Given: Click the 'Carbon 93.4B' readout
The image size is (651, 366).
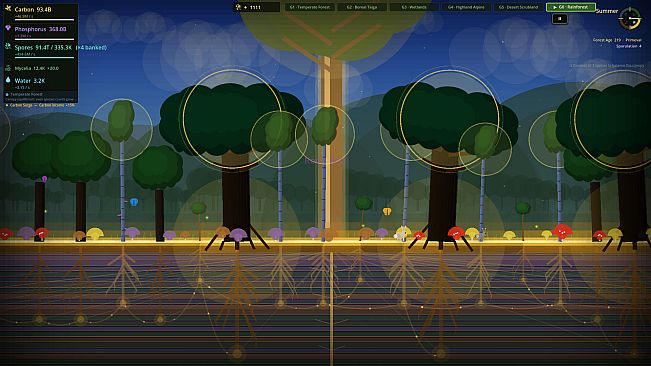Looking at the screenshot, I should coord(33,9).
